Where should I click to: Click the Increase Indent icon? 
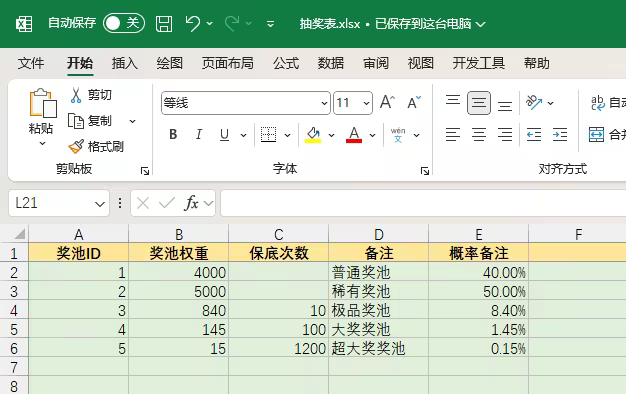point(560,135)
